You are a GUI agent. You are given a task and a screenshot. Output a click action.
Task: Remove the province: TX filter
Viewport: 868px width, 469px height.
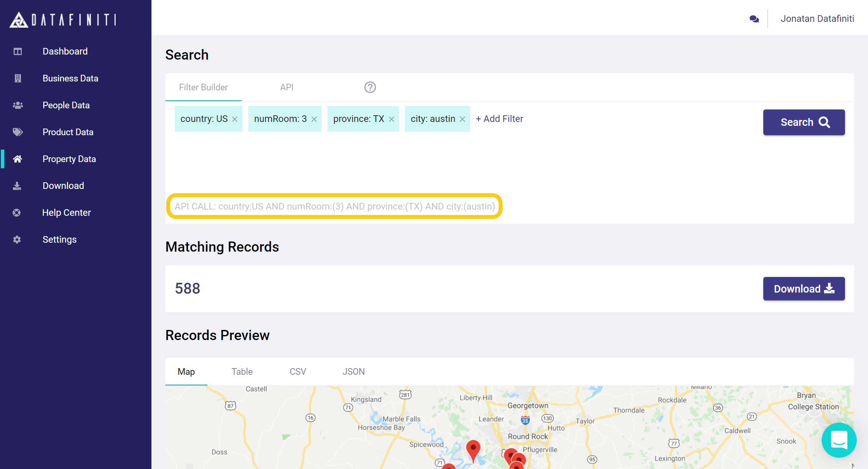[392, 119]
